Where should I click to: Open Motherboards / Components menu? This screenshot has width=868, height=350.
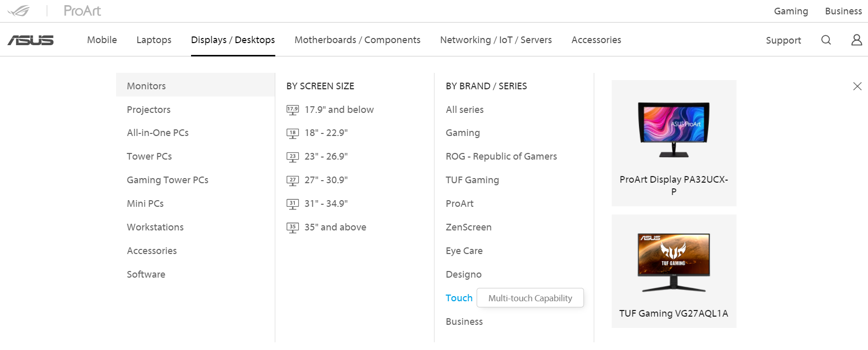[x=357, y=40]
